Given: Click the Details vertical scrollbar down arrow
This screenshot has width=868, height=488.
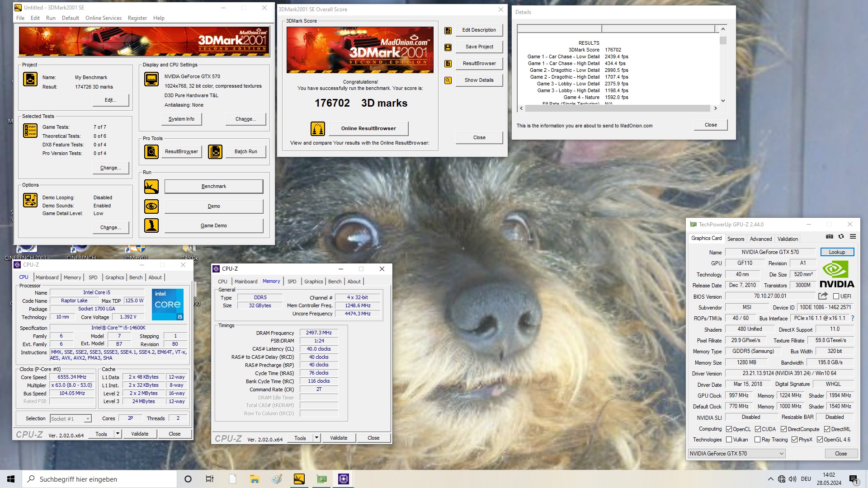Looking at the screenshot, I should point(723,101).
